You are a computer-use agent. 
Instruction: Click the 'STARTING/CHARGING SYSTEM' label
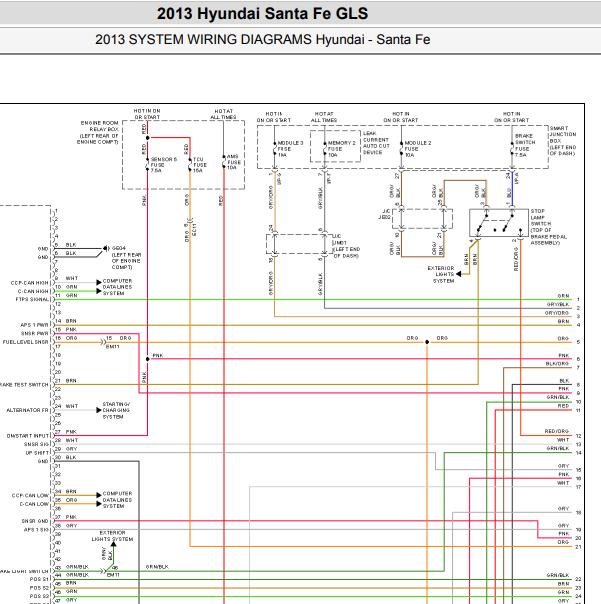[116, 410]
